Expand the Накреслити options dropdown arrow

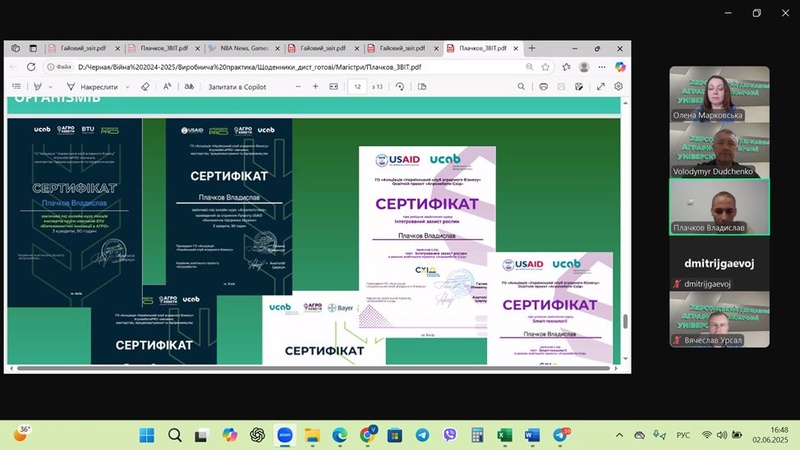click(128, 87)
